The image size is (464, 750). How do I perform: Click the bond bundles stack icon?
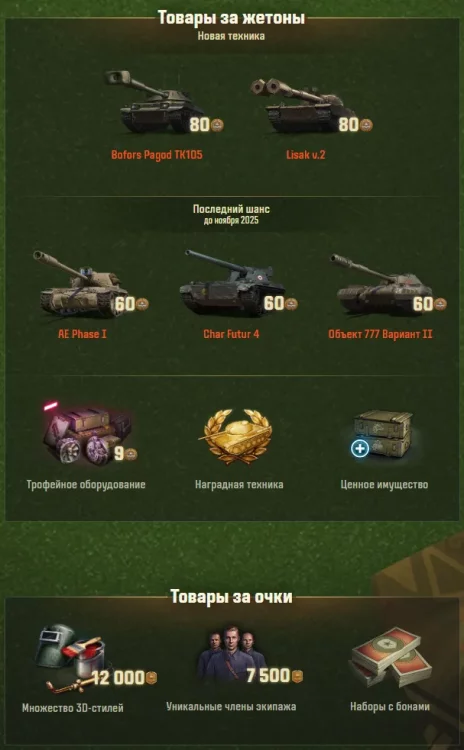(390, 656)
